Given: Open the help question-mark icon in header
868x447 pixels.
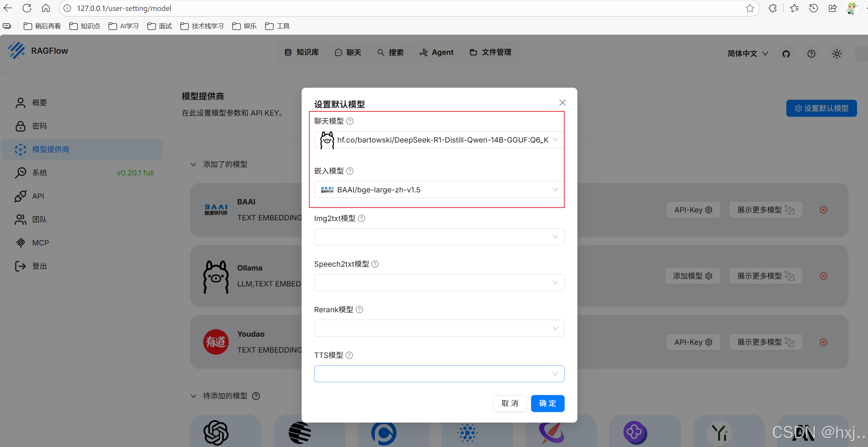Looking at the screenshot, I should click(811, 54).
